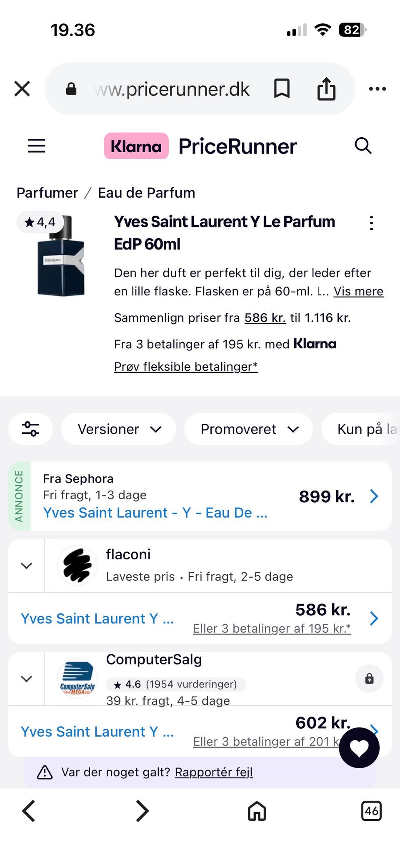Open the 46 tabs switcher
The width and height of the screenshot is (400, 868).
[x=371, y=811]
